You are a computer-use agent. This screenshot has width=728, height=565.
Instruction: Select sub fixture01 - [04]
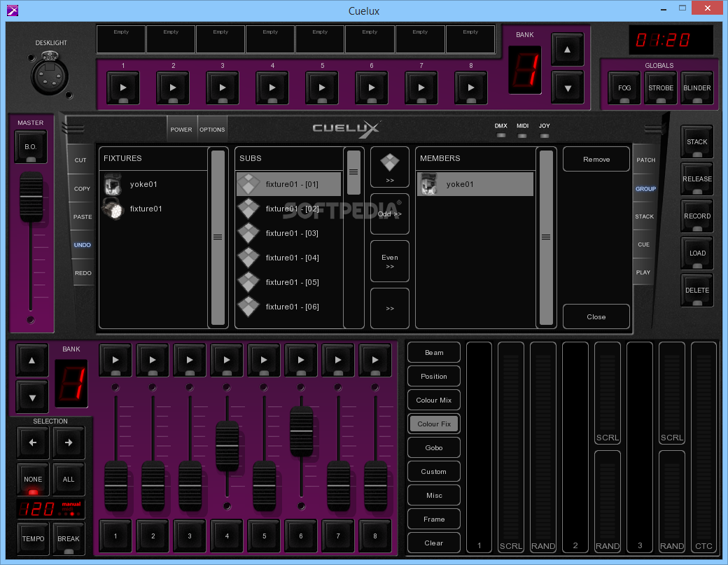289,258
